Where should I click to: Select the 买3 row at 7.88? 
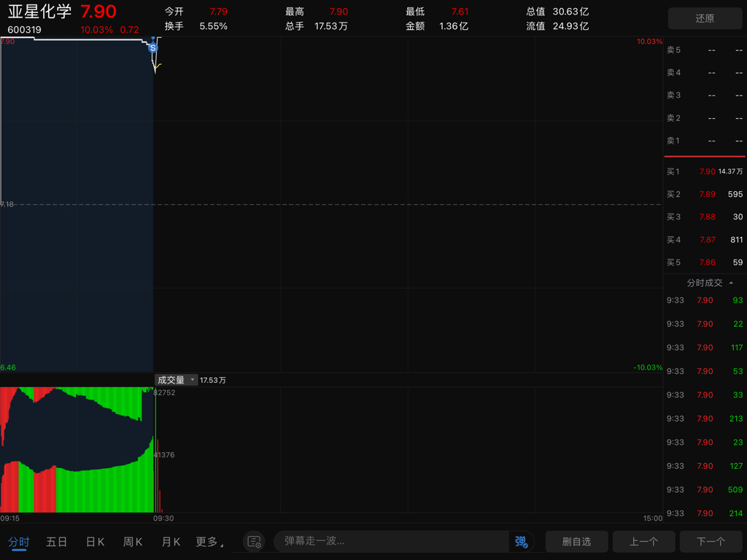point(705,217)
